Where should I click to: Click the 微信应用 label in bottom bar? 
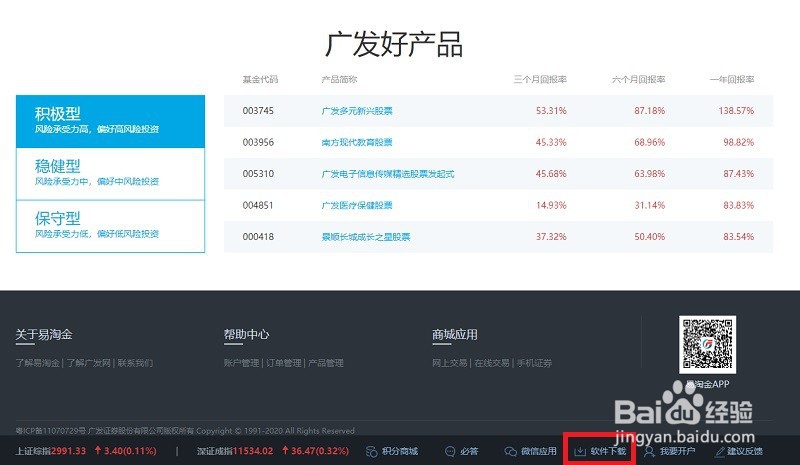[539, 452]
